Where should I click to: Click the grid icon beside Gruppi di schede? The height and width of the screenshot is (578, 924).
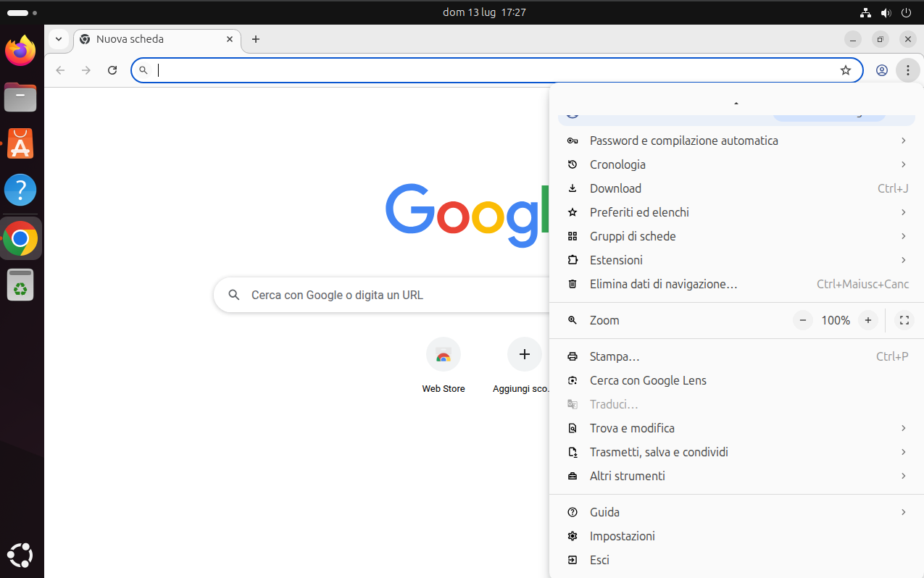pos(573,236)
